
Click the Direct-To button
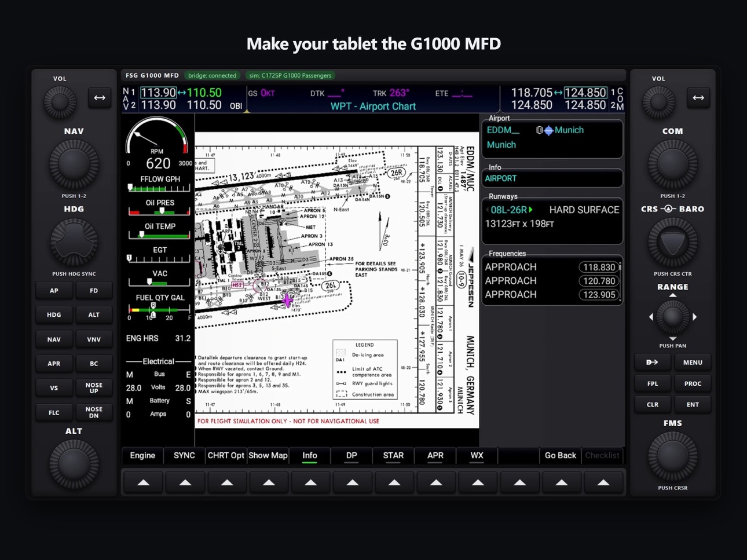[652, 363]
